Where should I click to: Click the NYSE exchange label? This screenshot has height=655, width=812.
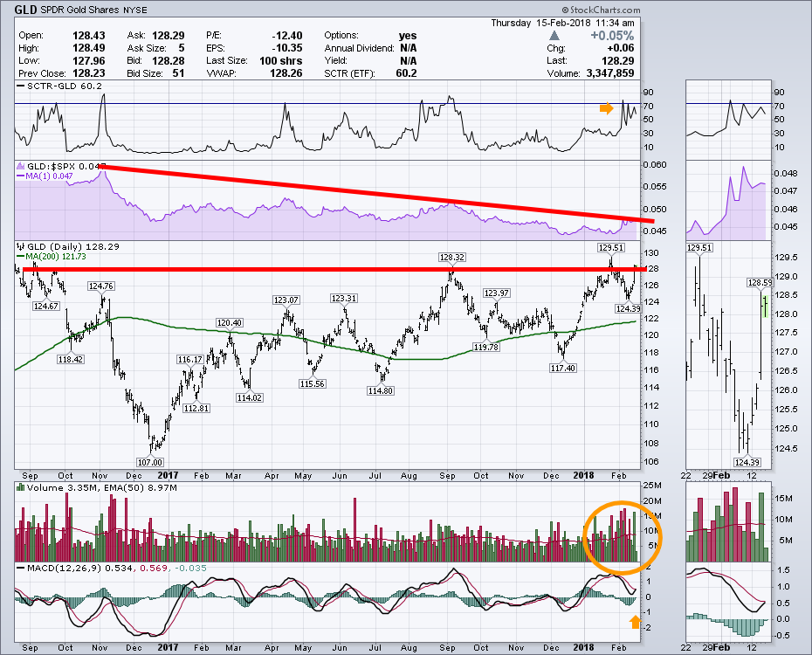(x=135, y=10)
